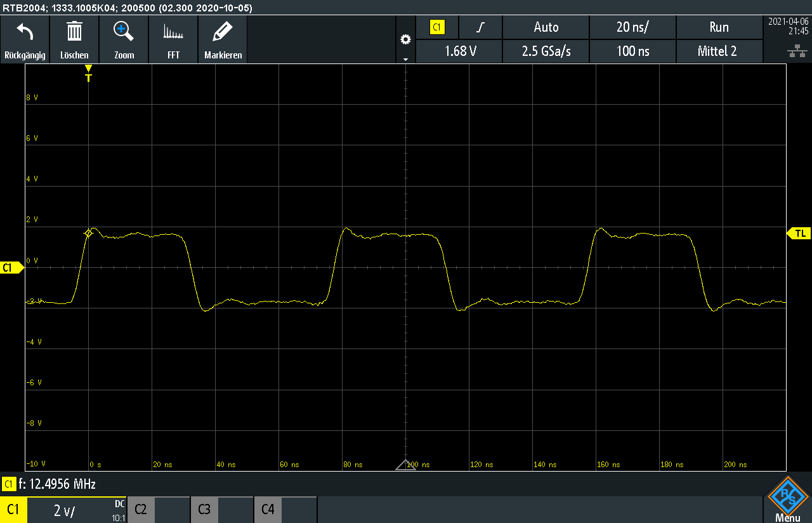
Task: Click the f: 12.4956 MHz measurement readout
Action: click(57, 484)
